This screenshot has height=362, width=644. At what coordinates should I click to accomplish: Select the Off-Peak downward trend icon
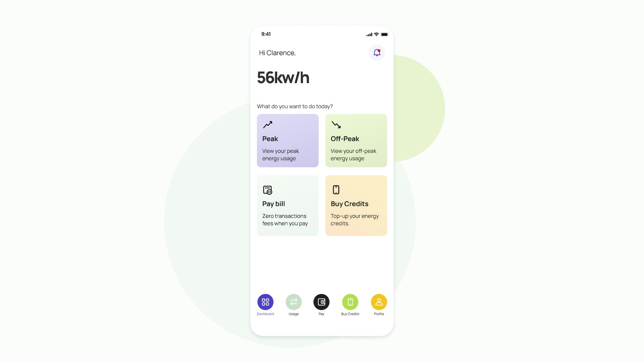pyautogui.click(x=336, y=125)
